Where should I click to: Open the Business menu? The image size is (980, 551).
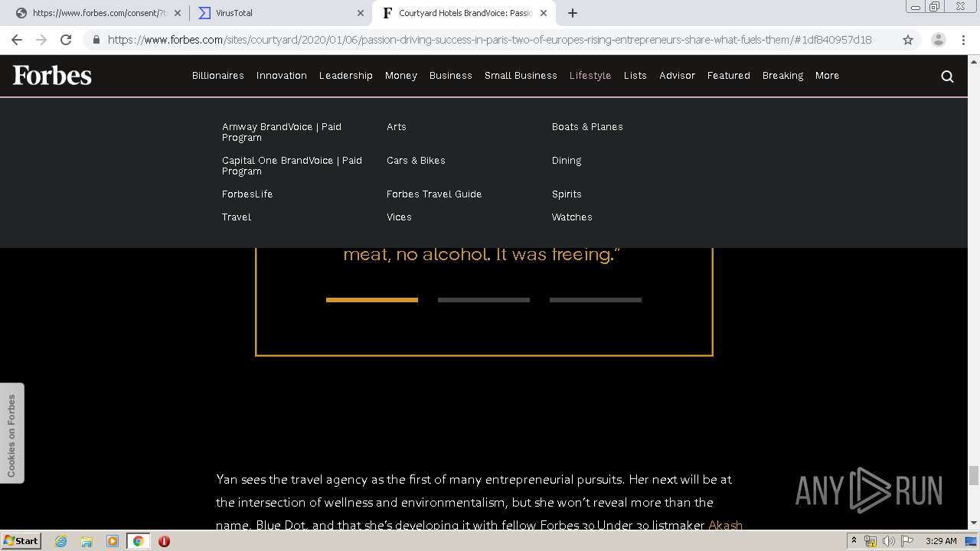tap(451, 76)
